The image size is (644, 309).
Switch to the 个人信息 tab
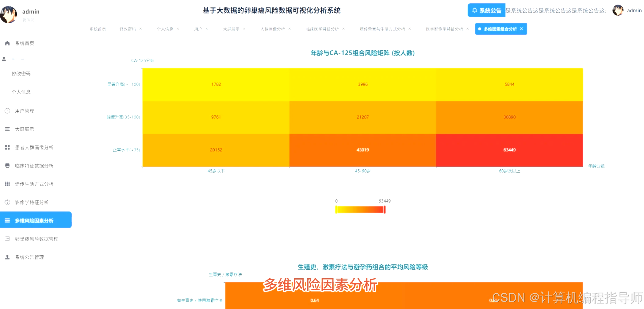click(x=165, y=29)
